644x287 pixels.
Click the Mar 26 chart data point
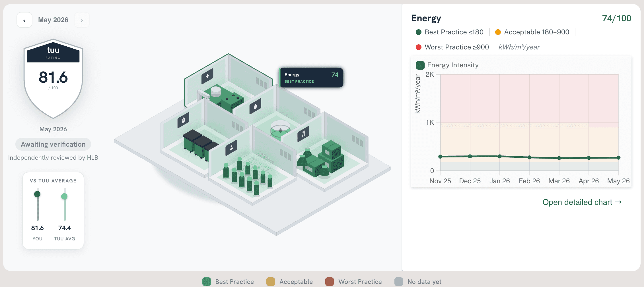tap(559, 158)
